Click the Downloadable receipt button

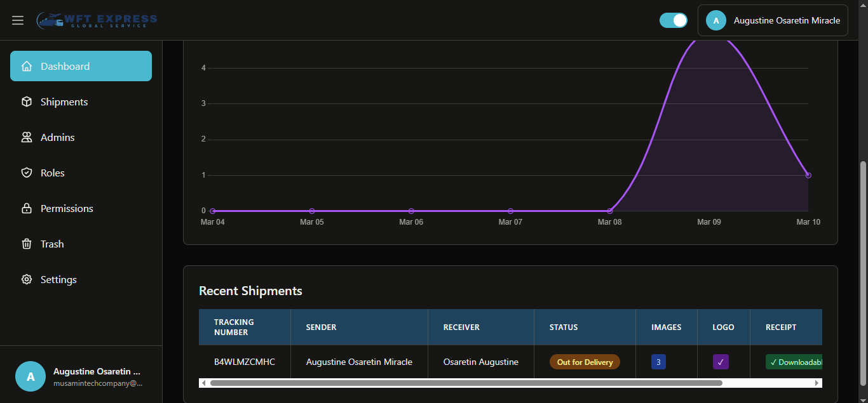pos(794,362)
